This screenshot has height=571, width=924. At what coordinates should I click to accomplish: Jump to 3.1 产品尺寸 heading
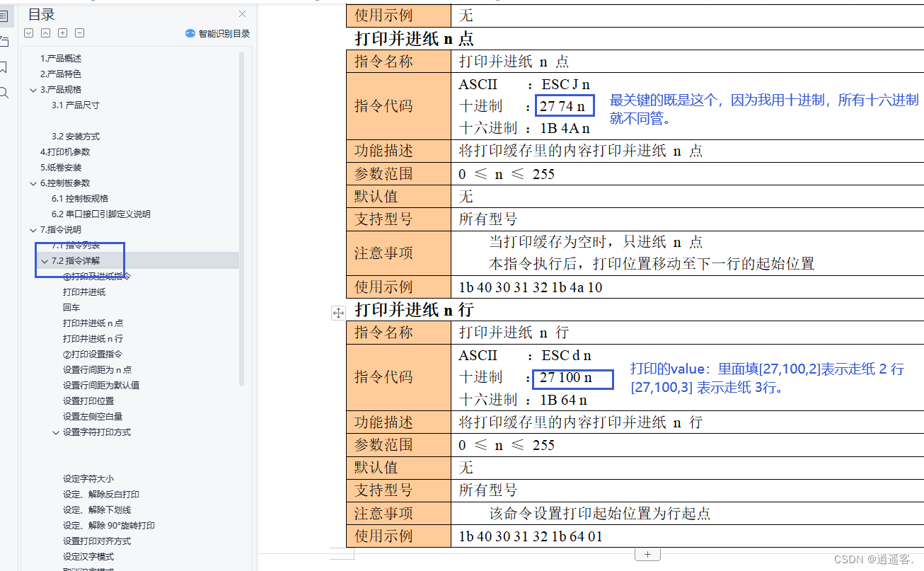(76, 105)
